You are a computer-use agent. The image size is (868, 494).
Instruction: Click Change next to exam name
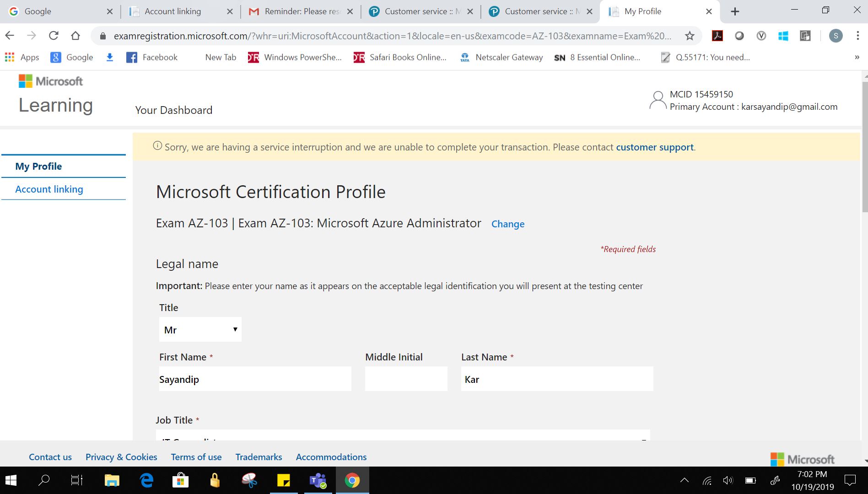click(x=508, y=224)
